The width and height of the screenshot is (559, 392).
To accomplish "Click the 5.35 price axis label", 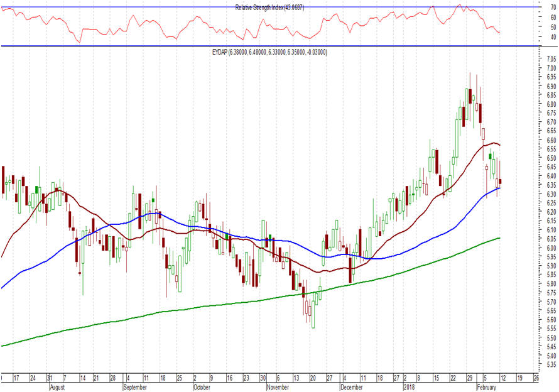I will pos(551,364).
